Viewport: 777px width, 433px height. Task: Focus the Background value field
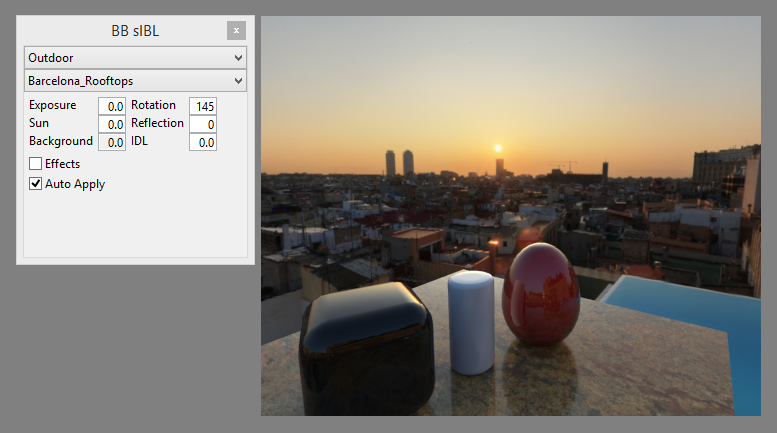pos(112,142)
